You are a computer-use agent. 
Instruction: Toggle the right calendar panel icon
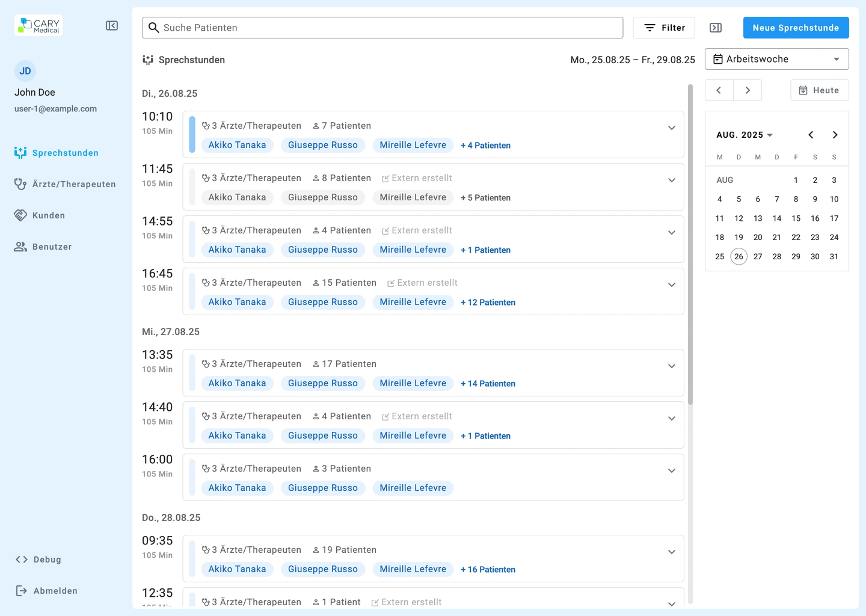pyautogui.click(x=716, y=28)
